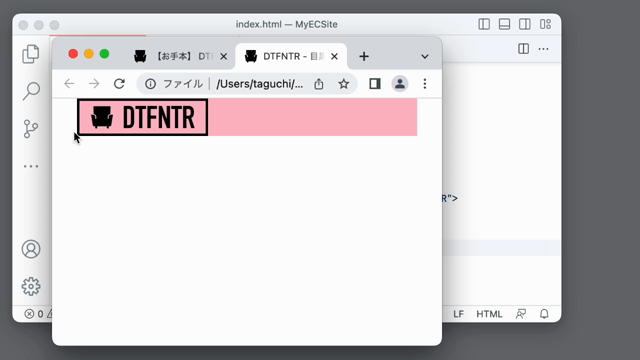Change language mode HTML in status bar

489,314
